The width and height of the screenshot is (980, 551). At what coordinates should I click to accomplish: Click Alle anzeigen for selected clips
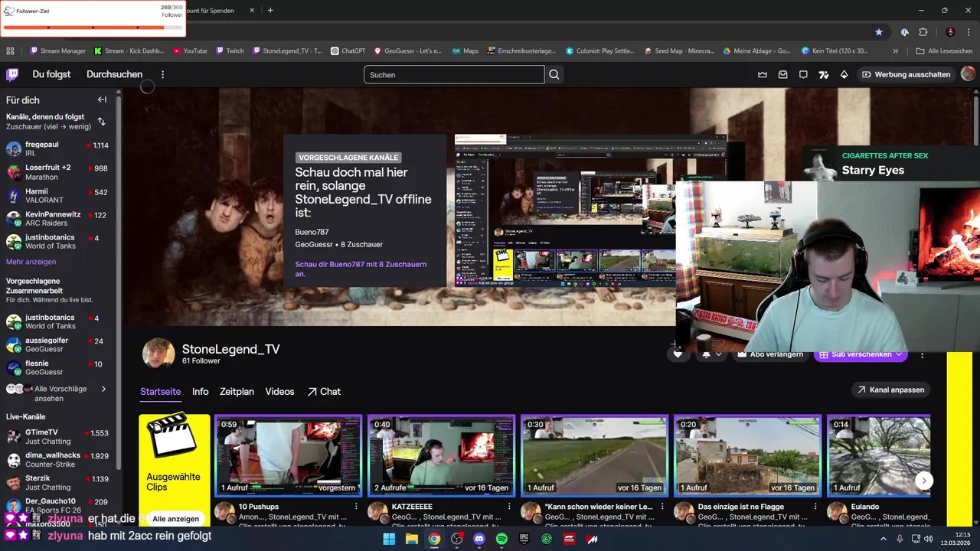[x=176, y=518]
